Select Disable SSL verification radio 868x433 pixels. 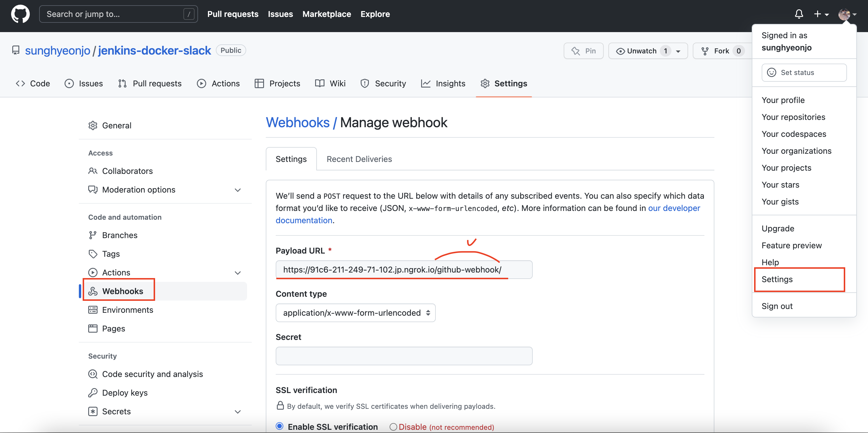[393, 427]
